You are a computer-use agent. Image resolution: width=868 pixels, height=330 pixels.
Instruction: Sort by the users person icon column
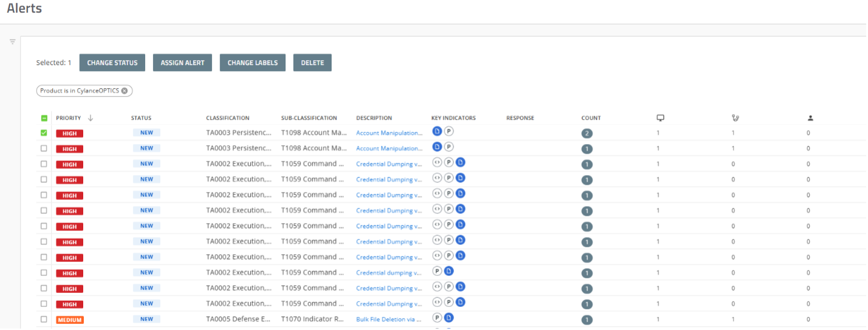[x=810, y=118]
